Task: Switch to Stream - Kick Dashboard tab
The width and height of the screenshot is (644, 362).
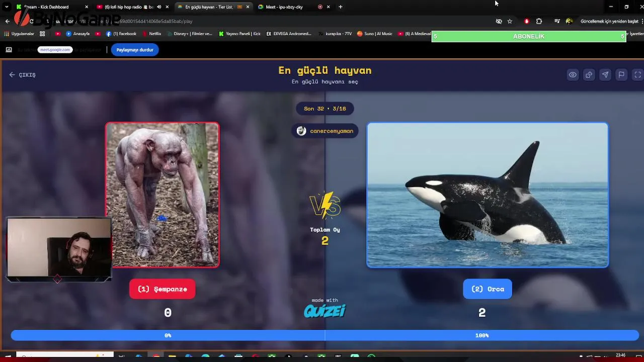Action: click(46, 7)
